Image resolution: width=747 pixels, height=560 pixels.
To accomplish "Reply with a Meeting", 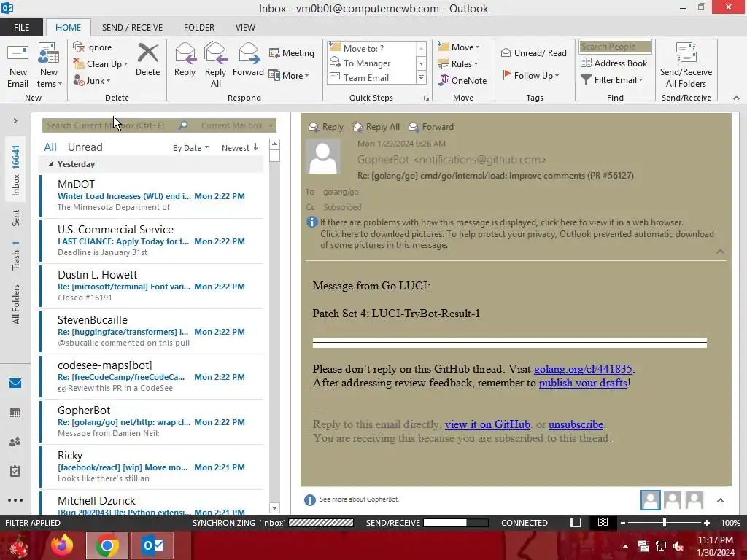I will [x=292, y=52].
